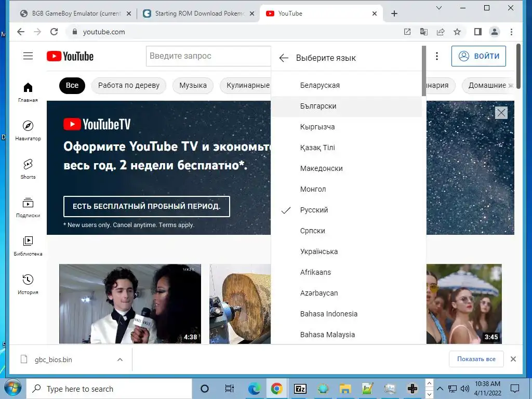Click the ВОЙТИ sign-in button

(478, 56)
